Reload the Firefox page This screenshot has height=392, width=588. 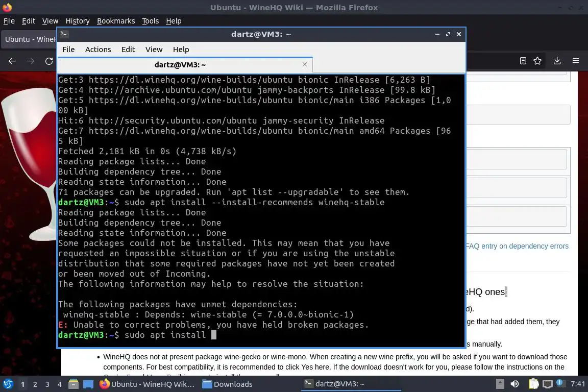point(49,61)
